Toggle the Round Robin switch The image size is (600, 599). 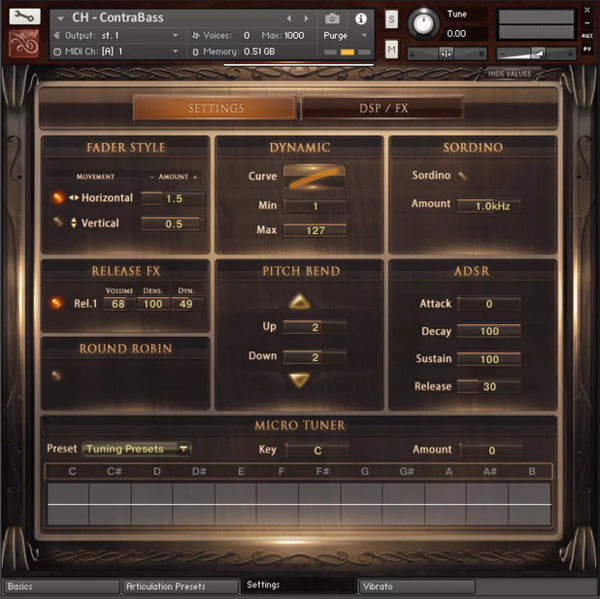58,375
